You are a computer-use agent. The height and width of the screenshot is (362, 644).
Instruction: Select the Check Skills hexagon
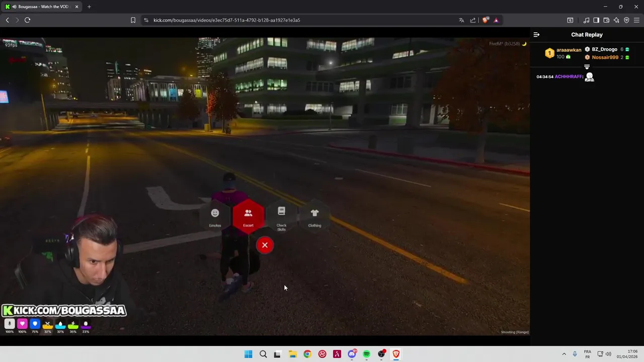[281, 217]
